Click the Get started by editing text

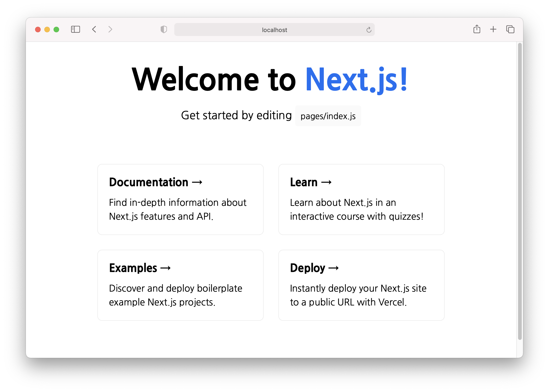pyautogui.click(x=236, y=115)
